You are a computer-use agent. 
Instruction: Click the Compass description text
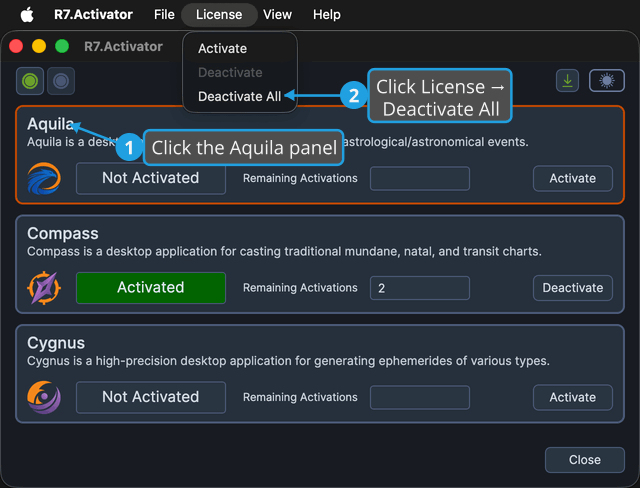click(x=284, y=251)
